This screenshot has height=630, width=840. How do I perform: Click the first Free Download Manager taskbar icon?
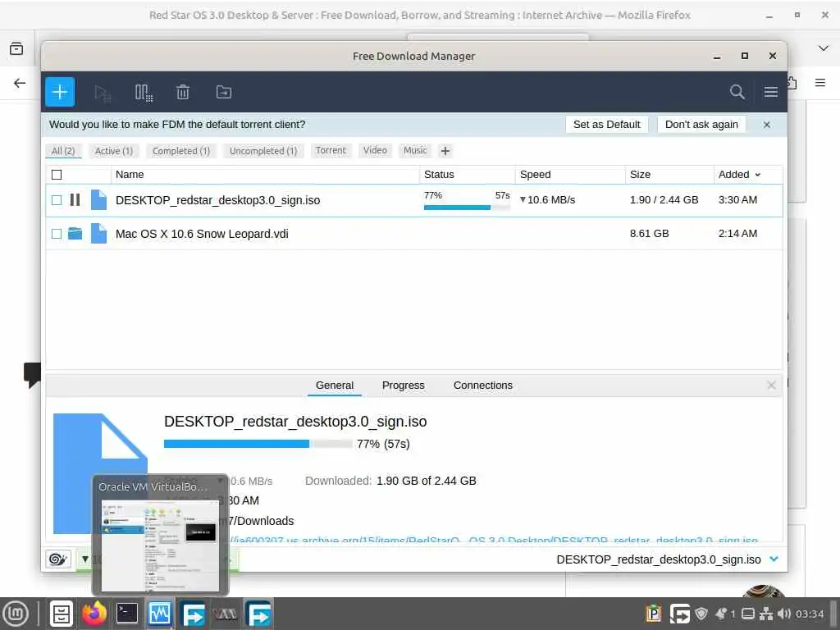point(193,614)
